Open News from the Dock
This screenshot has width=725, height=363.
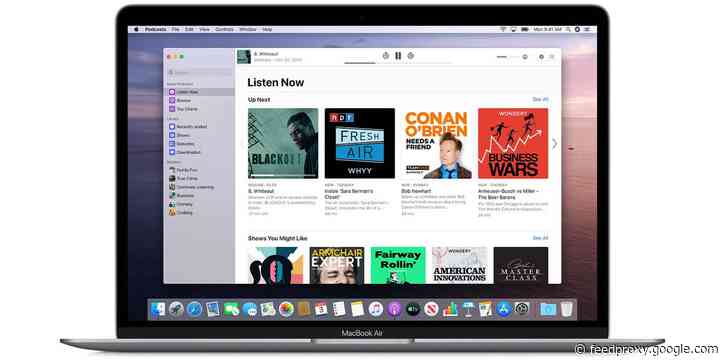pyautogui.click(x=431, y=309)
